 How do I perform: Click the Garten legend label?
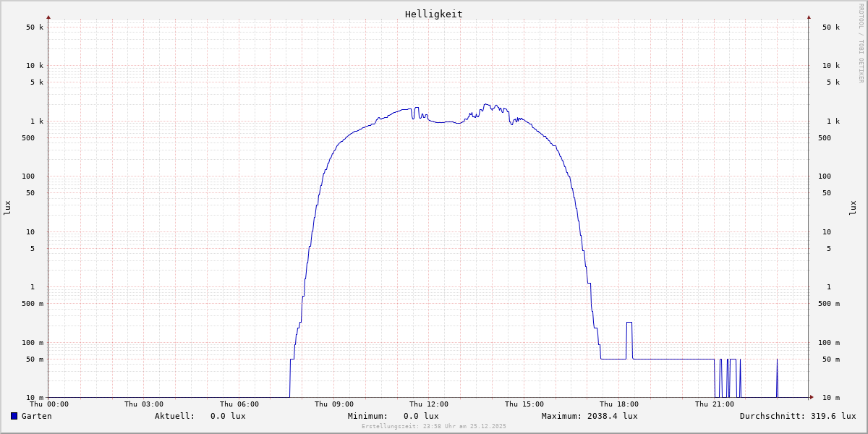tap(36, 416)
